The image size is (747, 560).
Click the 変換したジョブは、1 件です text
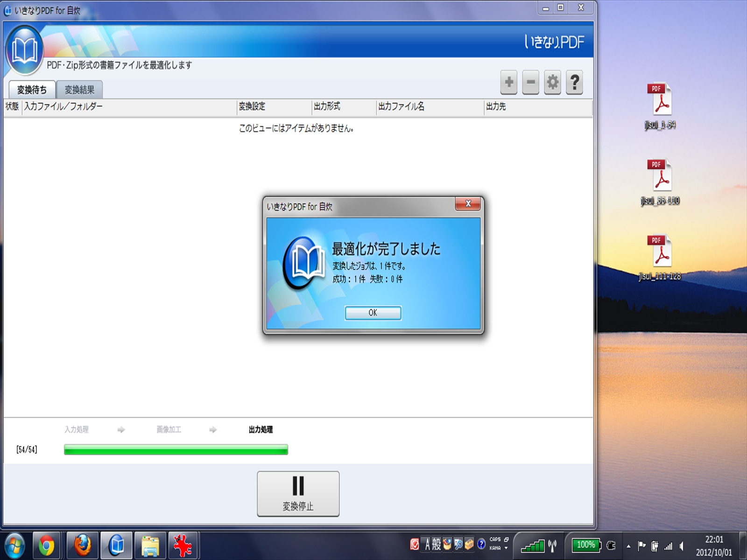point(369,266)
